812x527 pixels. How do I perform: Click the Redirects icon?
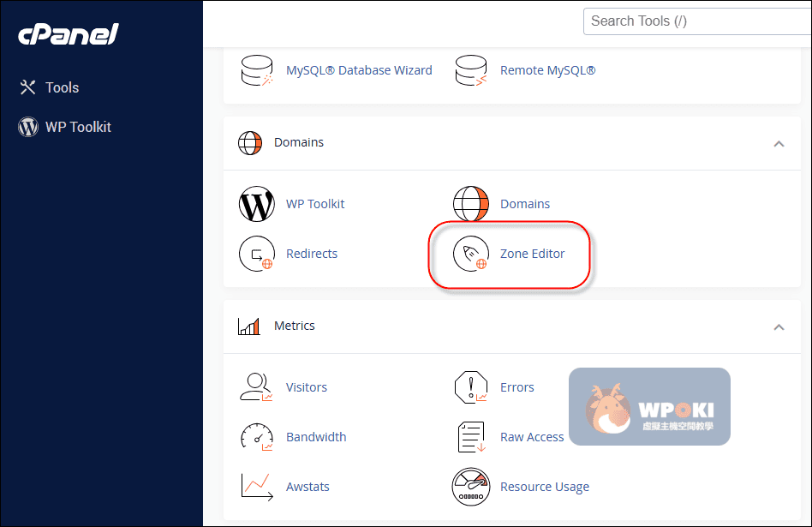coord(256,254)
